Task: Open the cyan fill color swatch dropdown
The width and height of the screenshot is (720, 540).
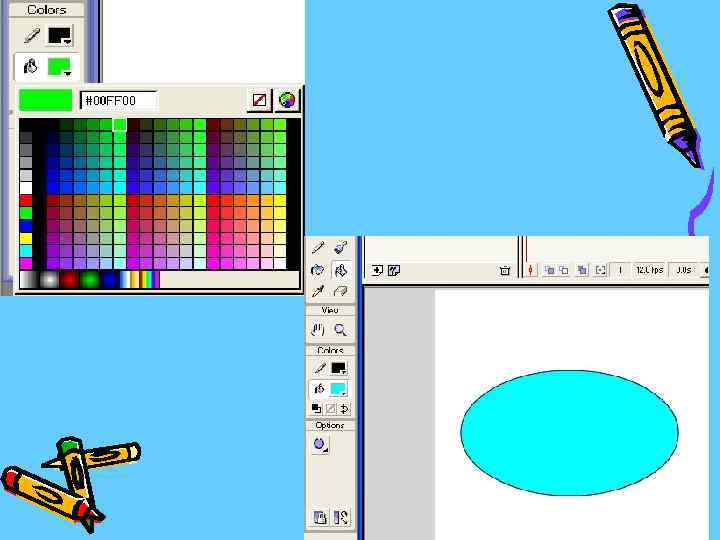Action: point(339,389)
